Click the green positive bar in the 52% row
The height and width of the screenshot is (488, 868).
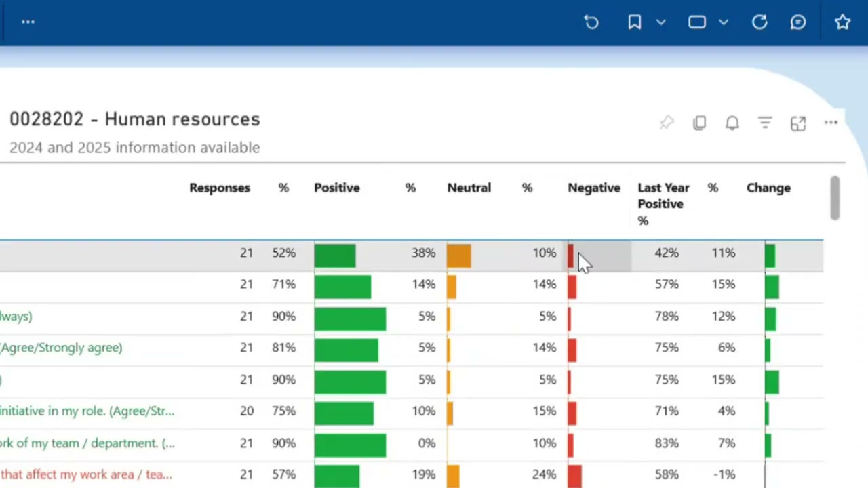click(335, 256)
